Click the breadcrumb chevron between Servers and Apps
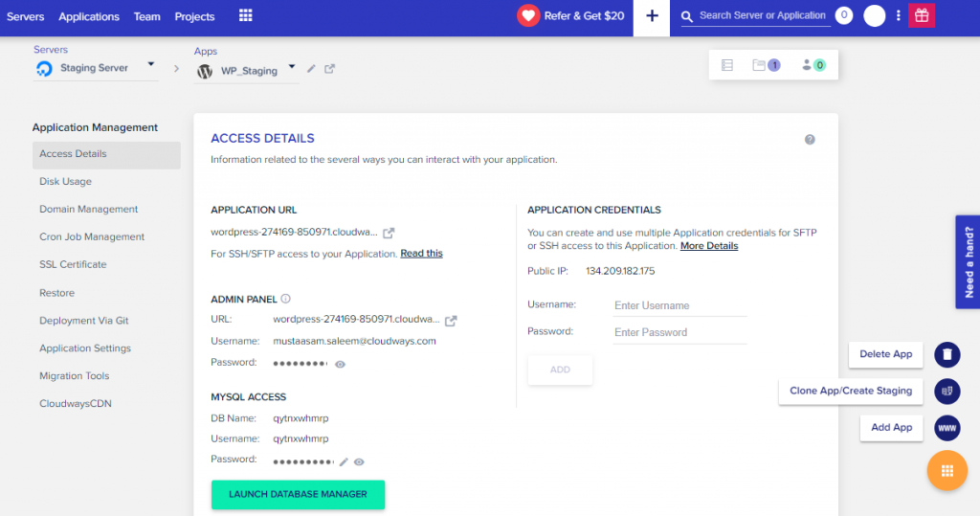This screenshot has height=516, width=980. click(x=176, y=69)
